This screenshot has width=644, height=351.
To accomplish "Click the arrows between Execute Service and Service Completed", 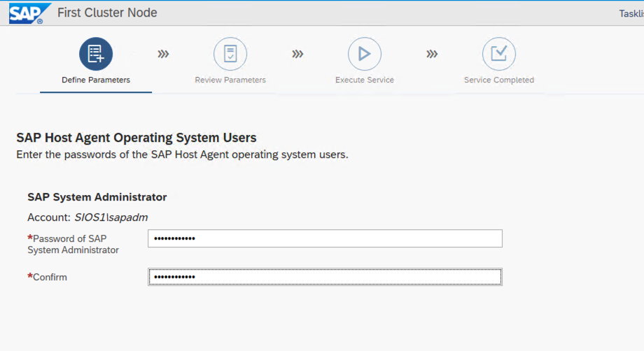I will coord(432,54).
